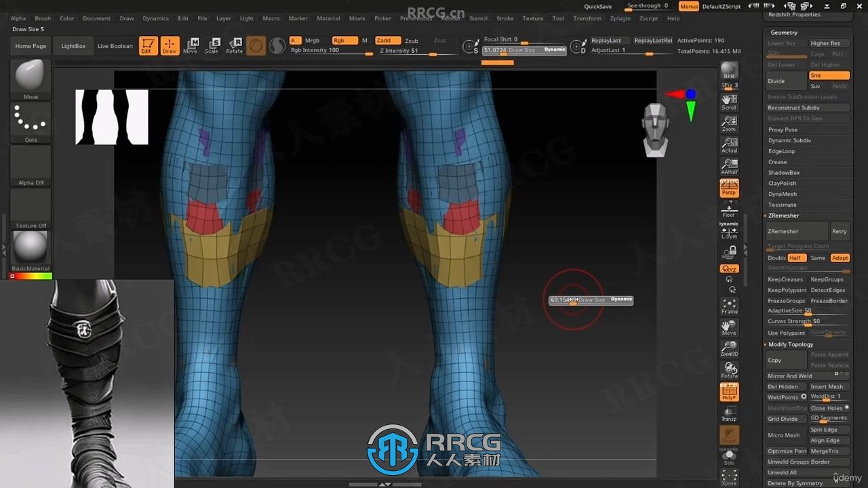Click the BPR render icon
This screenshot has height=488, width=868.
[x=729, y=71]
